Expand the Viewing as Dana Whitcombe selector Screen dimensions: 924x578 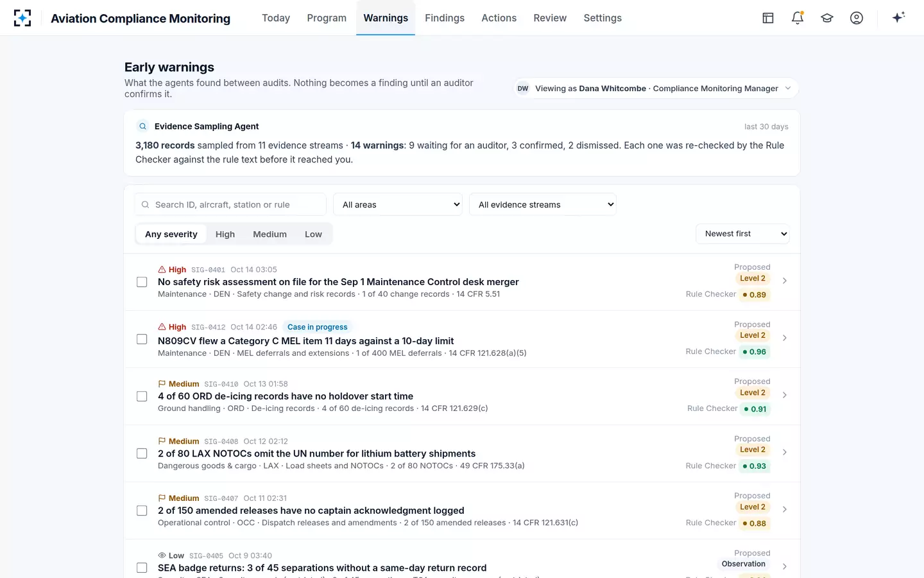coord(656,89)
